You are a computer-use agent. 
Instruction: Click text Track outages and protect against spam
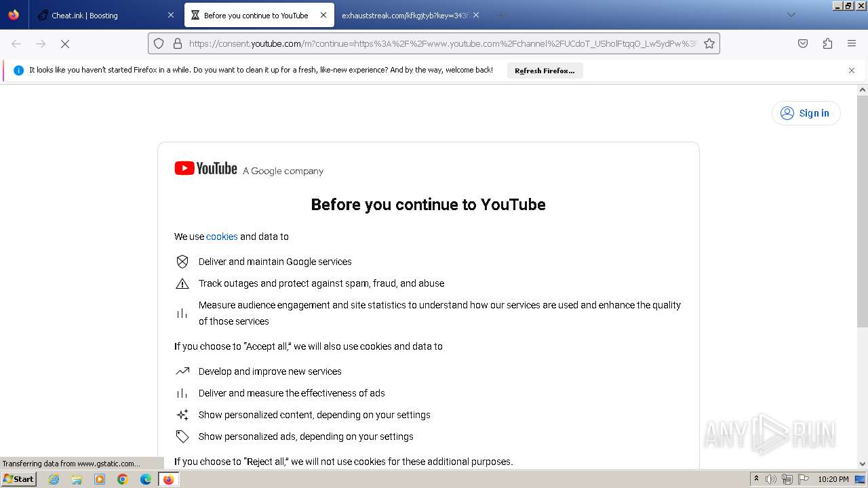pos(321,283)
